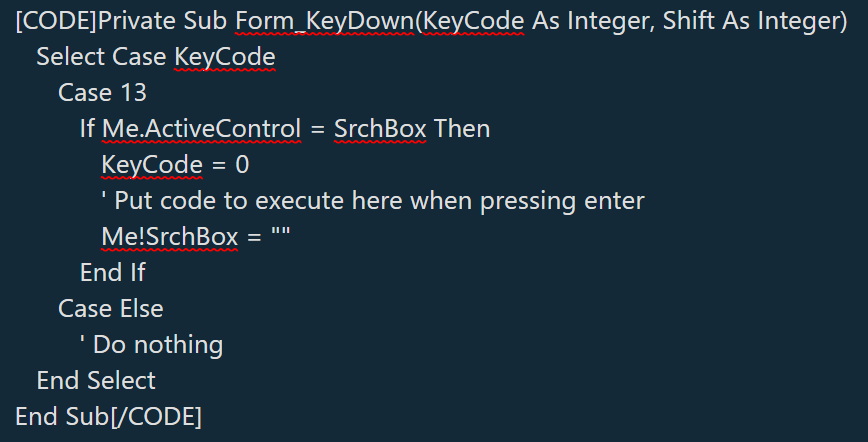This screenshot has width=868, height=442.
Task: Click SrchBox in the If condition
Action: click(380, 130)
